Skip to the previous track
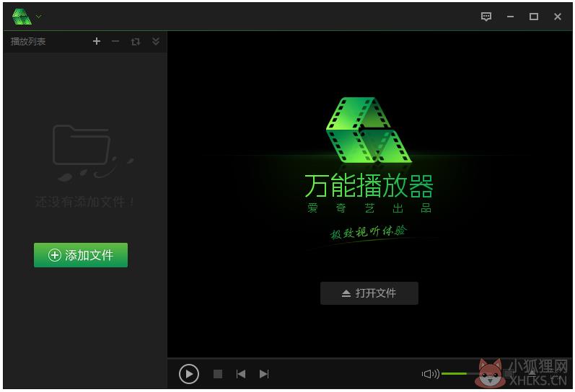 point(241,374)
